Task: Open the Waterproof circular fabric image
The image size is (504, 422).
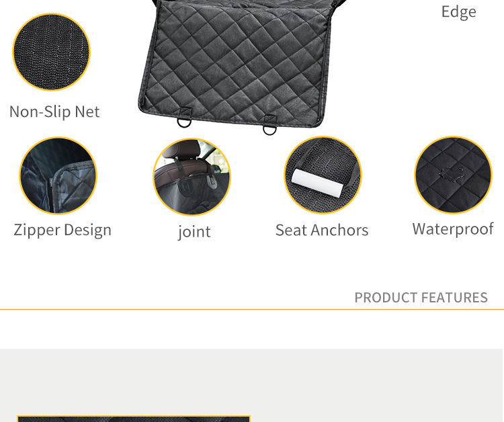Action: (453, 175)
